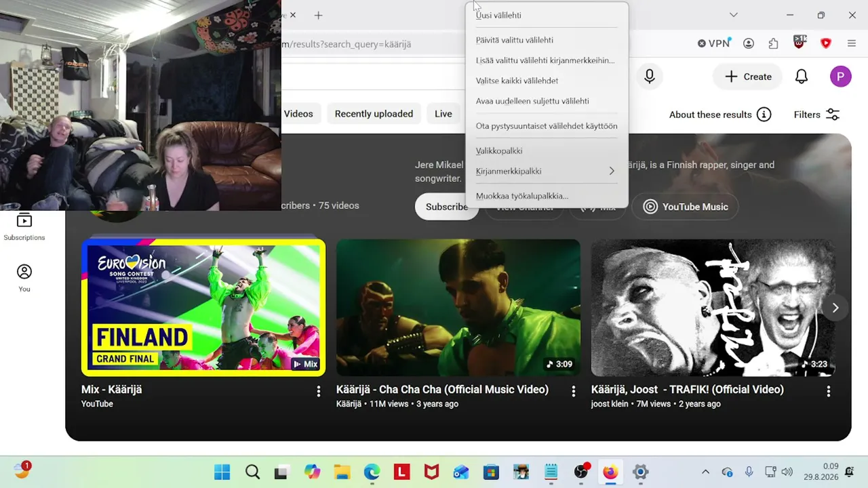This screenshot has height=488, width=868.
Task: Filter results by Videos chip
Action: coord(299,114)
